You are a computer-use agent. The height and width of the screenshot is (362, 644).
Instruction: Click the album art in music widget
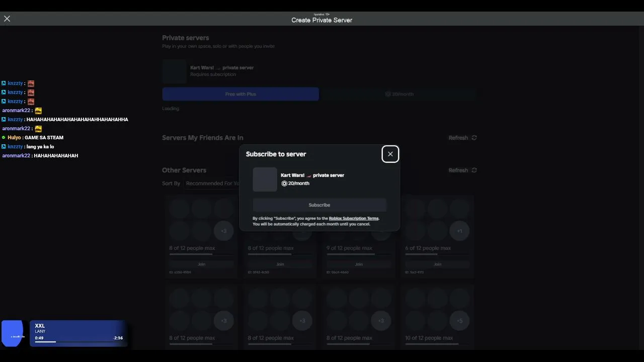pos(14,333)
